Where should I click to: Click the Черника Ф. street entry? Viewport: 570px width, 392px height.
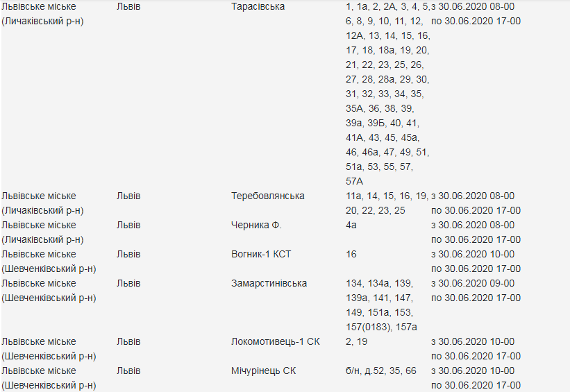(256, 225)
